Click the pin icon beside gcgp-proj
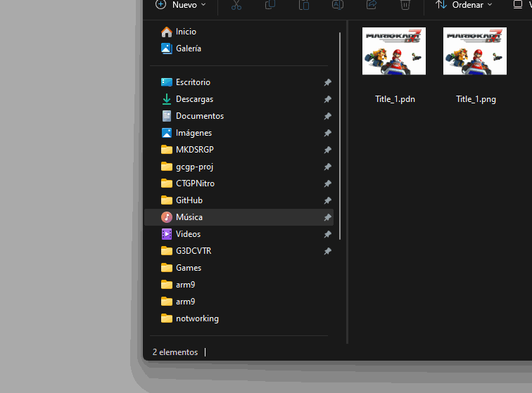The height and width of the screenshot is (393, 532). click(x=327, y=167)
